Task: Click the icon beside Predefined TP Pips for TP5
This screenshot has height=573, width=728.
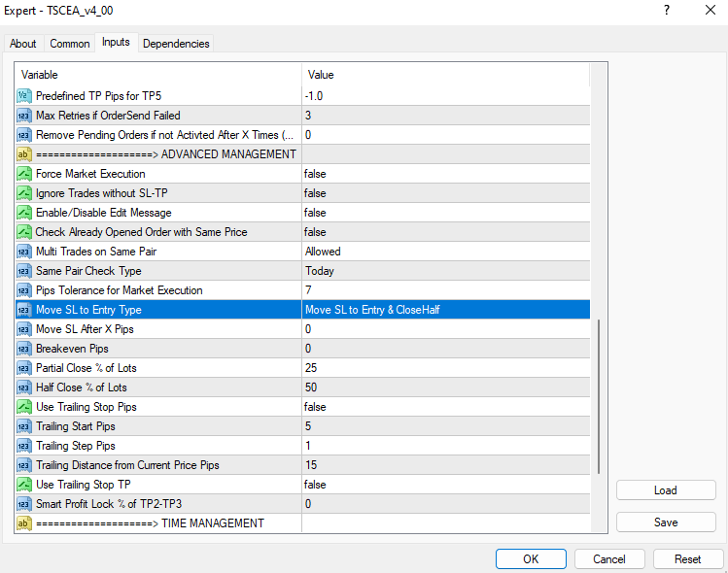Action: pyautogui.click(x=24, y=96)
